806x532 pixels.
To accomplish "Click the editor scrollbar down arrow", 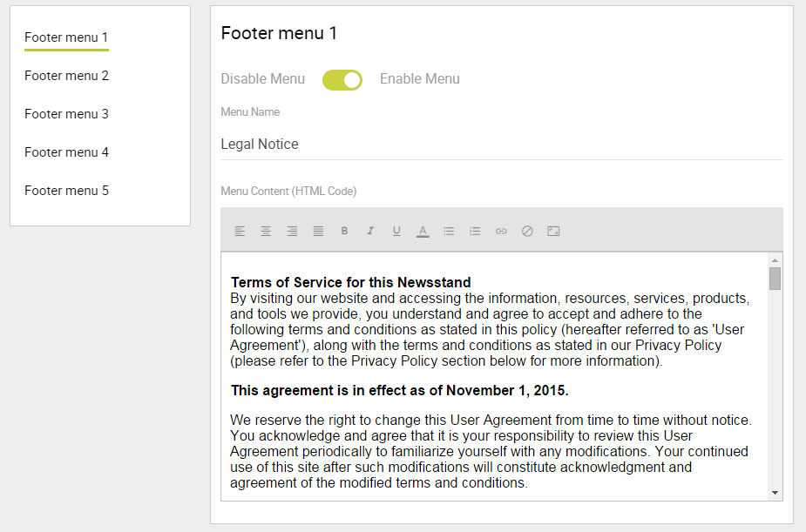I will pyautogui.click(x=775, y=493).
